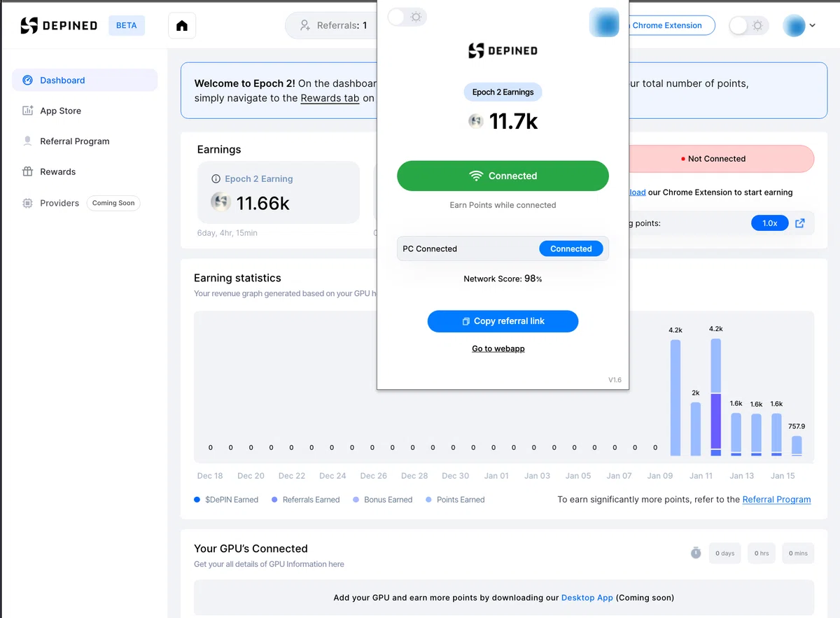Click the copy icon in referral button

[x=465, y=321]
